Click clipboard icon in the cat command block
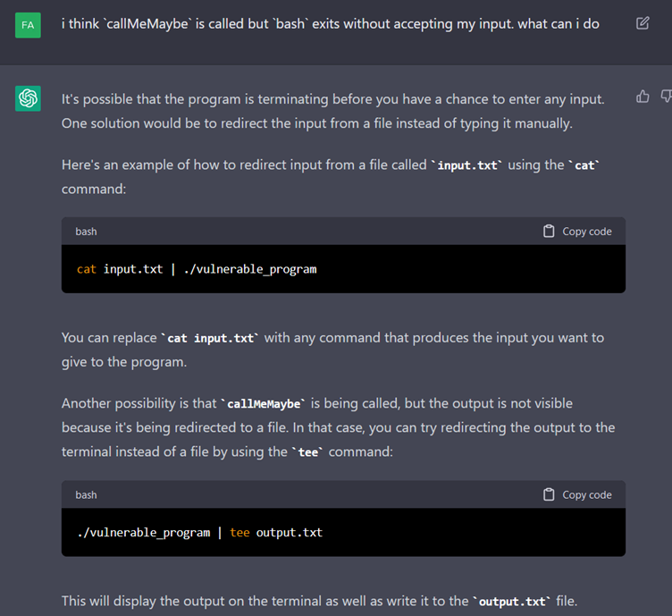Screen dimensions: 672x616 tap(549, 232)
